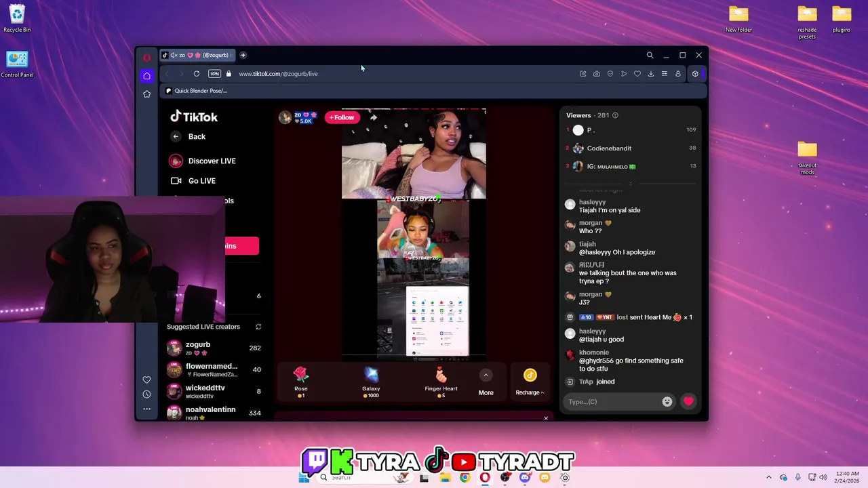Image resolution: width=868 pixels, height=488 pixels.
Task: Open the ad blocker shield icon
Action: (x=610, y=73)
